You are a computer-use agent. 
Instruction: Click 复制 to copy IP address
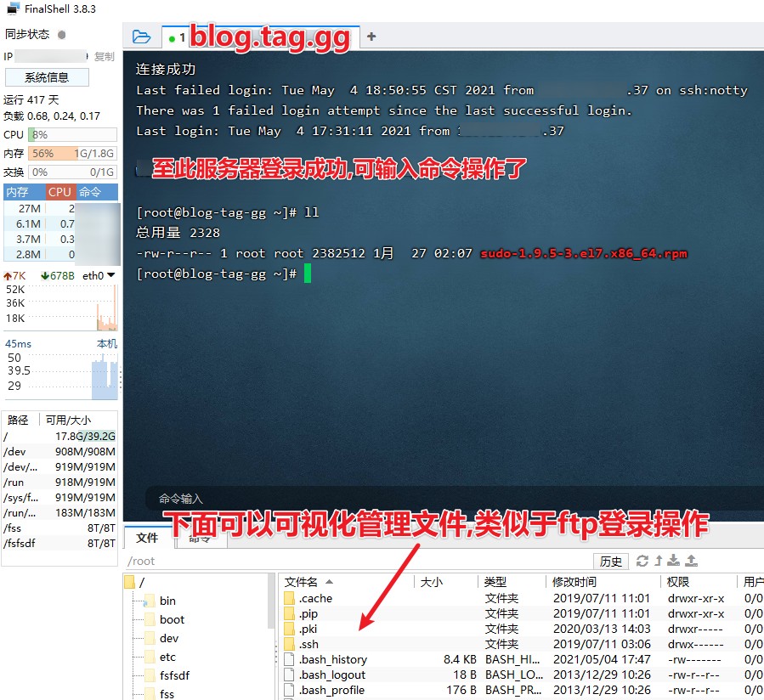[104, 56]
